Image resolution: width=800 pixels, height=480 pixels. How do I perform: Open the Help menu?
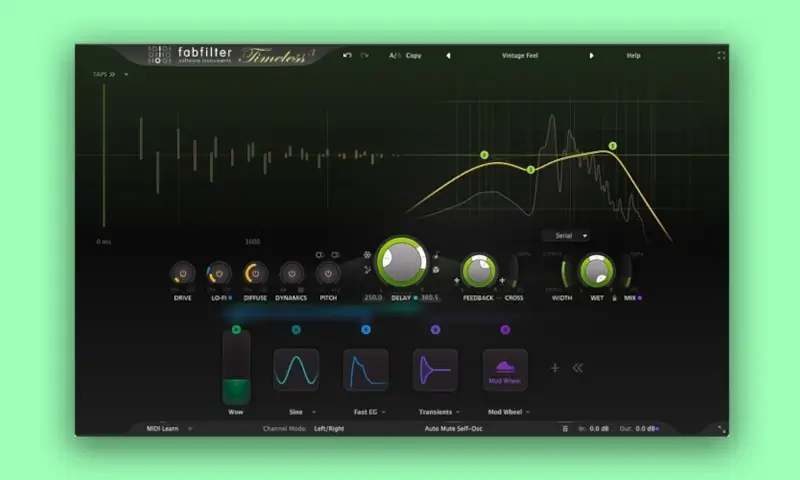[x=633, y=56]
